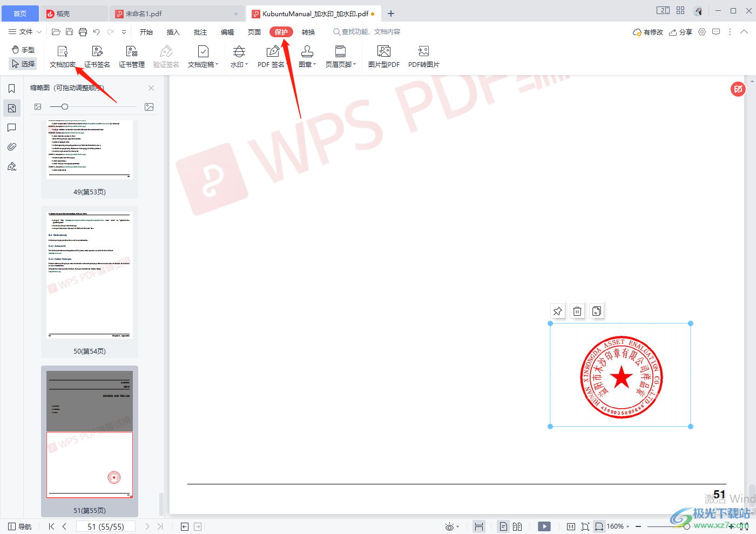This screenshot has width=756, height=534.
Task: Go to the 首页 home tab
Action: tap(20, 13)
